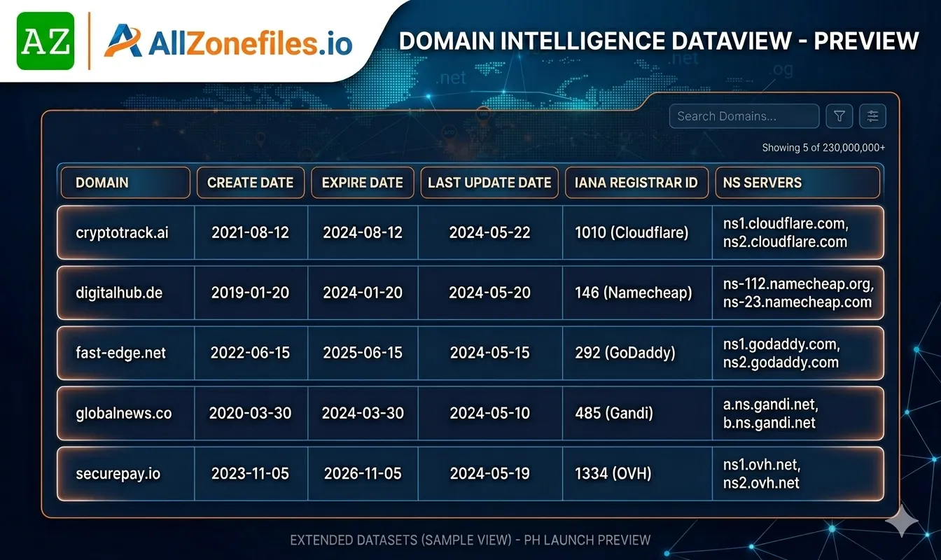Sort by IANA REGISTRAR ID column header

(636, 183)
